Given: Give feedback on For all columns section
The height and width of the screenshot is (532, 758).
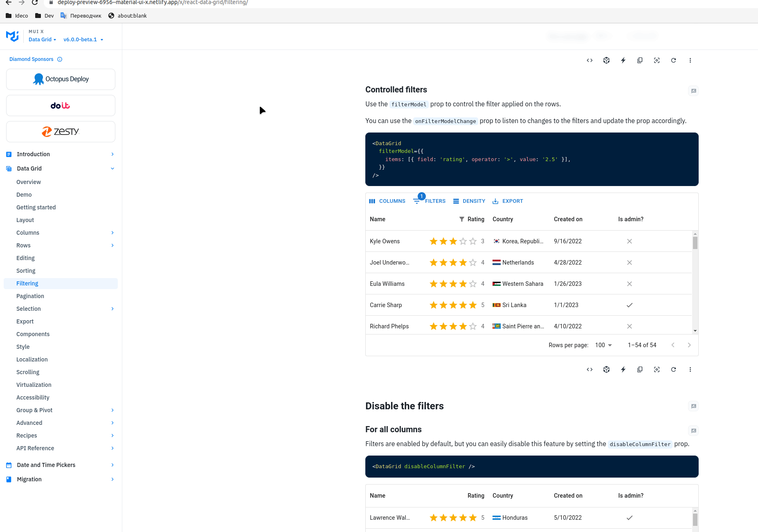Looking at the screenshot, I should click(x=693, y=431).
